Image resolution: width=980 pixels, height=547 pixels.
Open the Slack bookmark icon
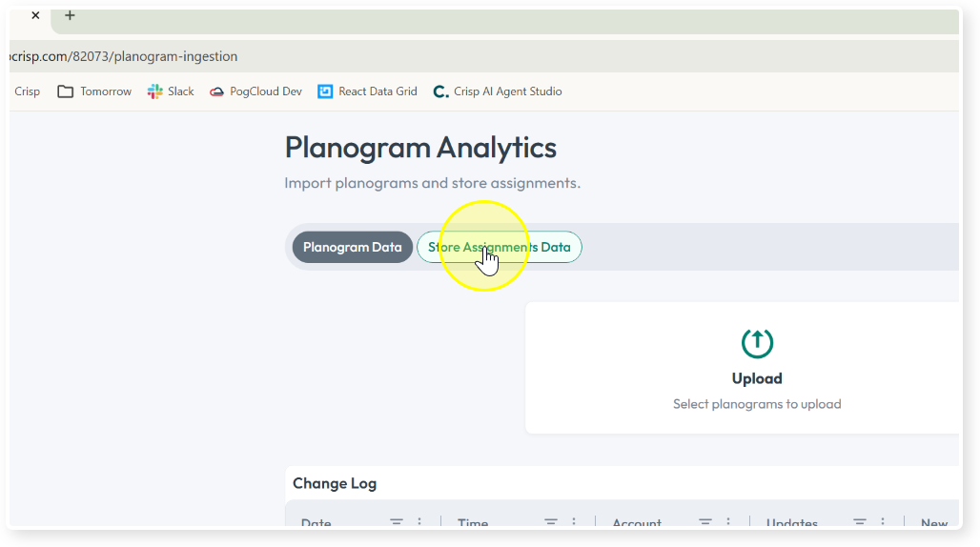point(155,91)
